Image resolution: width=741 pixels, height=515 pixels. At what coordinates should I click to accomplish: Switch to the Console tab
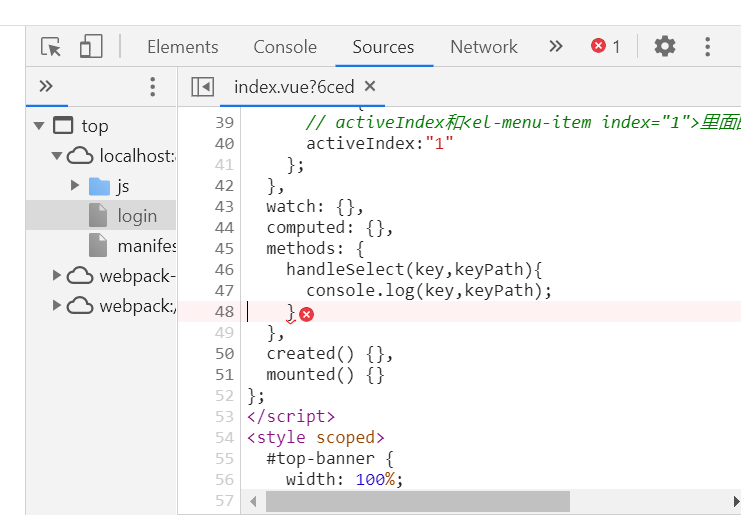(x=285, y=47)
